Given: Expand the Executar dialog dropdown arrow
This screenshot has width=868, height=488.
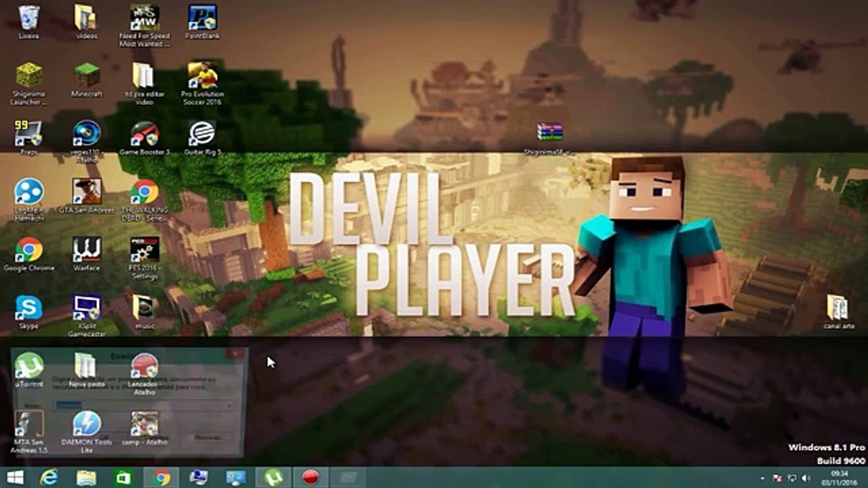Looking at the screenshot, I should point(229,405).
